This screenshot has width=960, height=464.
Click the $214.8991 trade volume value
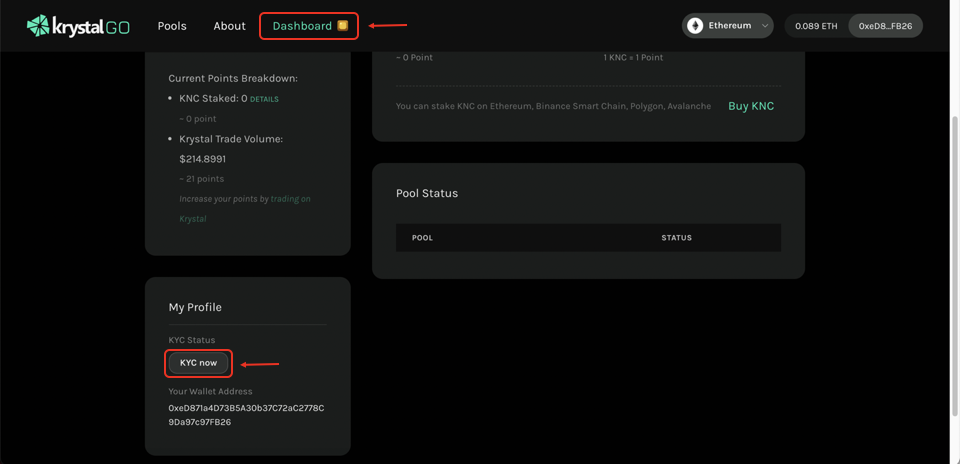(203, 159)
